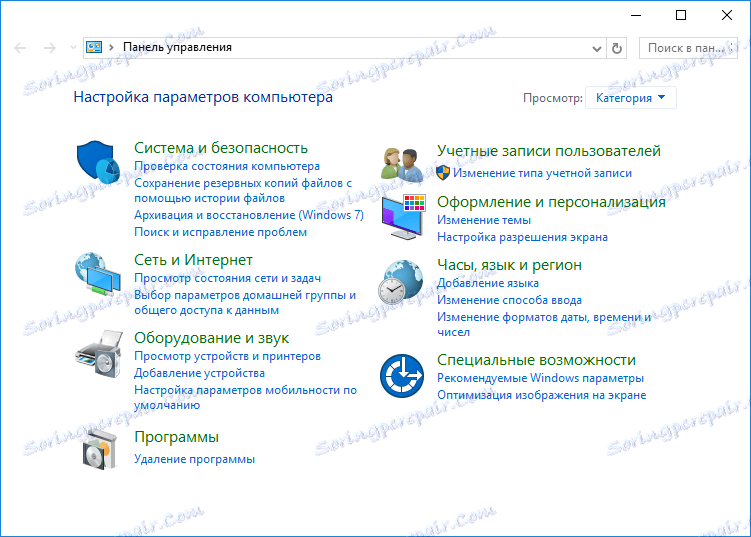Viewport: 751px width, 537px height.
Task: Open the Hardware and Sound printer icon
Action: click(99, 354)
